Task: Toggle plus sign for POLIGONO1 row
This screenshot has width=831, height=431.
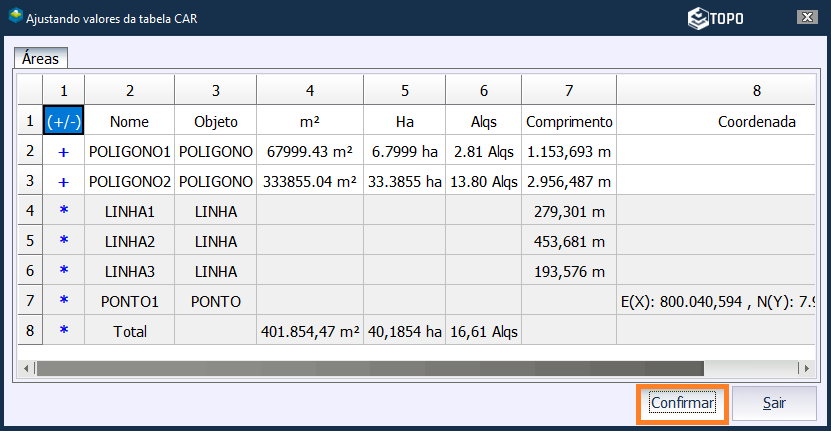Action: 64,152
